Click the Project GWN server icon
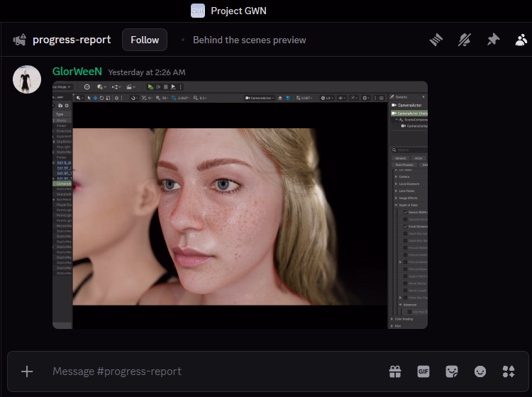Image resolution: width=532 pixels, height=397 pixels. (198, 11)
